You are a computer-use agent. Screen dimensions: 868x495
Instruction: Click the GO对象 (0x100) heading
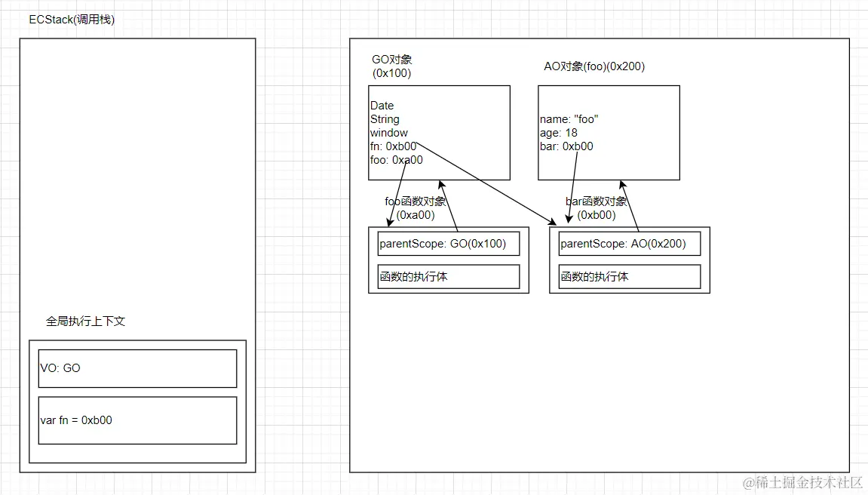(x=392, y=66)
